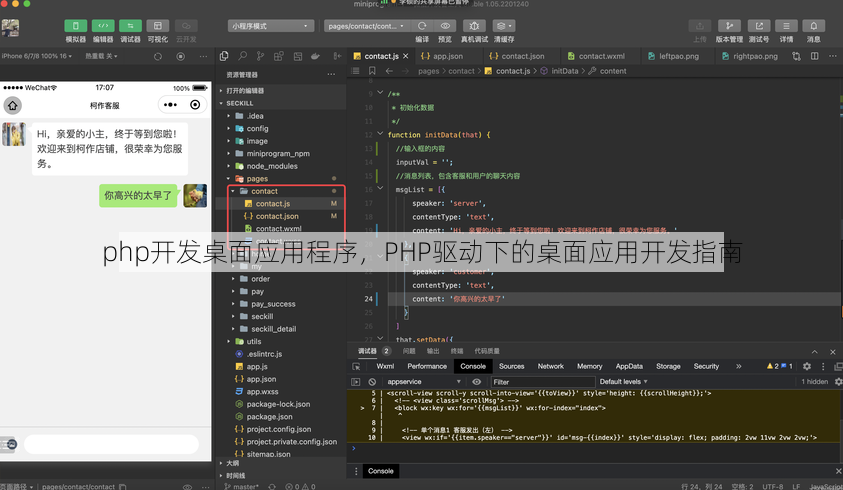Open the 云开发 cloud development button
Viewport: 843px width, 490px height.
tap(186, 26)
